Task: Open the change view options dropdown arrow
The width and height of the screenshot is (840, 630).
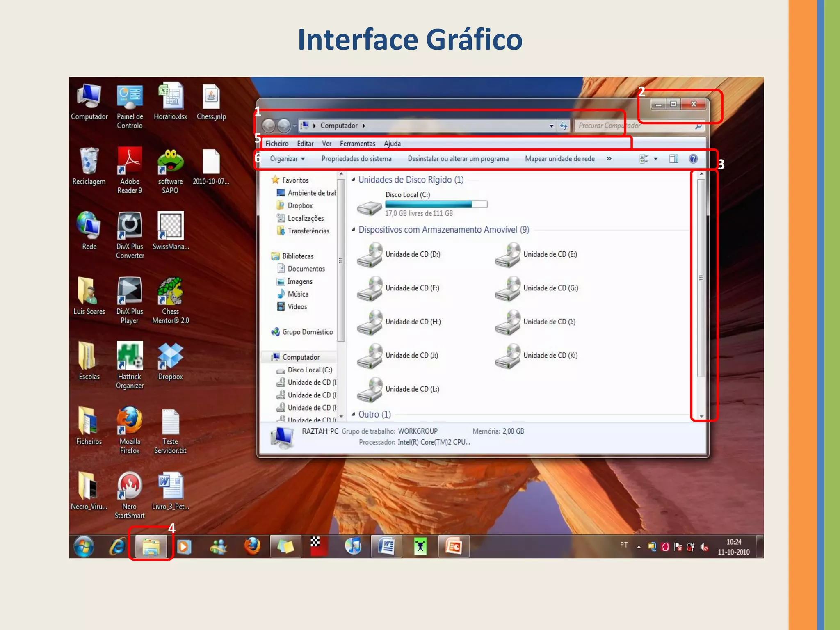Action: tap(656, 159)
